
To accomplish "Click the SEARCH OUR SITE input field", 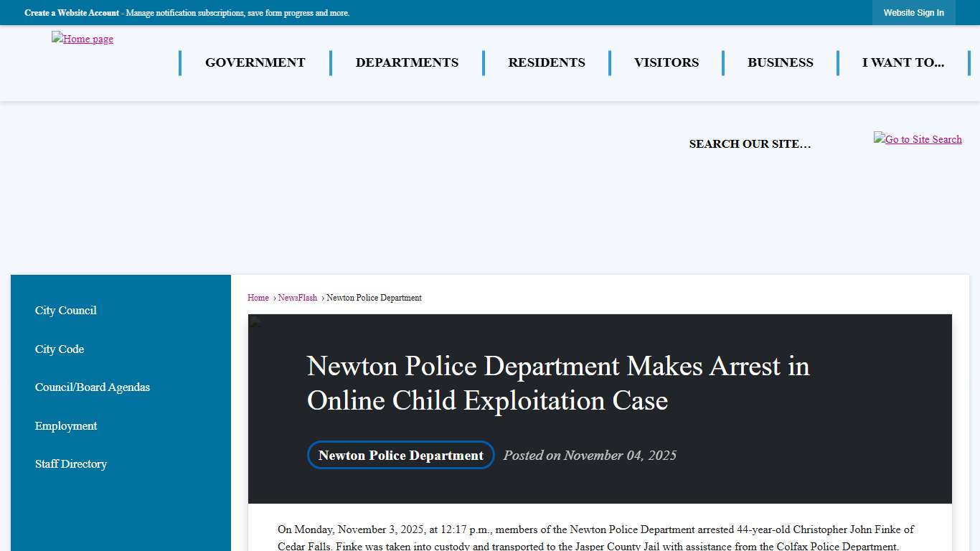I will tap(750, 143).
